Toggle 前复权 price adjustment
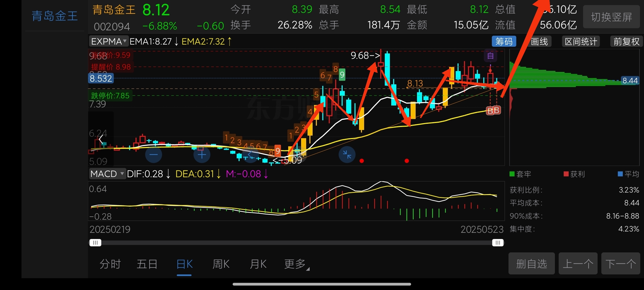This screenshot has width=644, height=290. coord(626,42)
